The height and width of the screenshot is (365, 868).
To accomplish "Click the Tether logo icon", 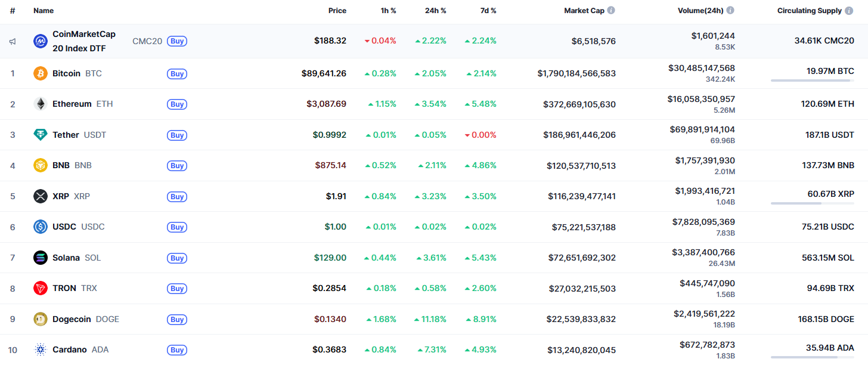I will [x=41, y=135].
